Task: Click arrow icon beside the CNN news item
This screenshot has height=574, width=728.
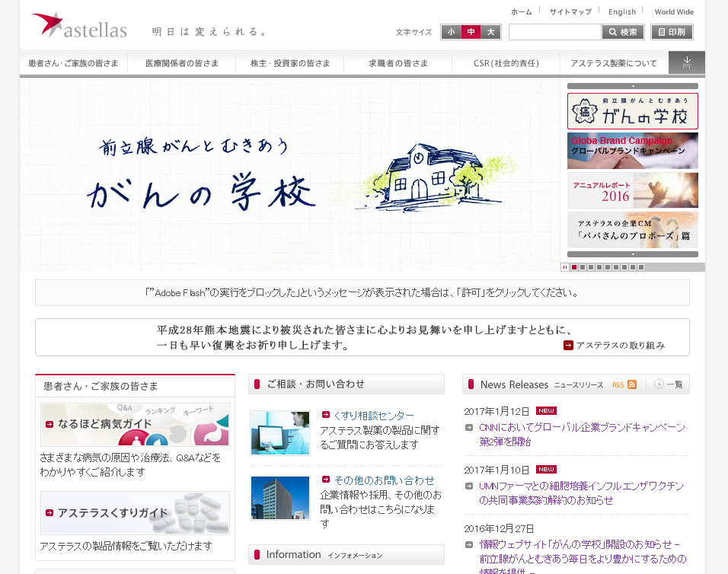Action: pos(469,427)
